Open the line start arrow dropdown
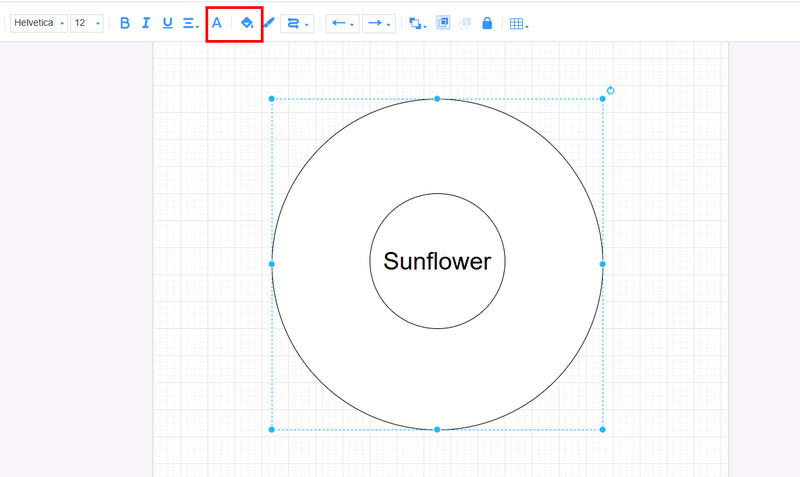Image resolution: width=800 pixels, height=477 pixels. 342,23
